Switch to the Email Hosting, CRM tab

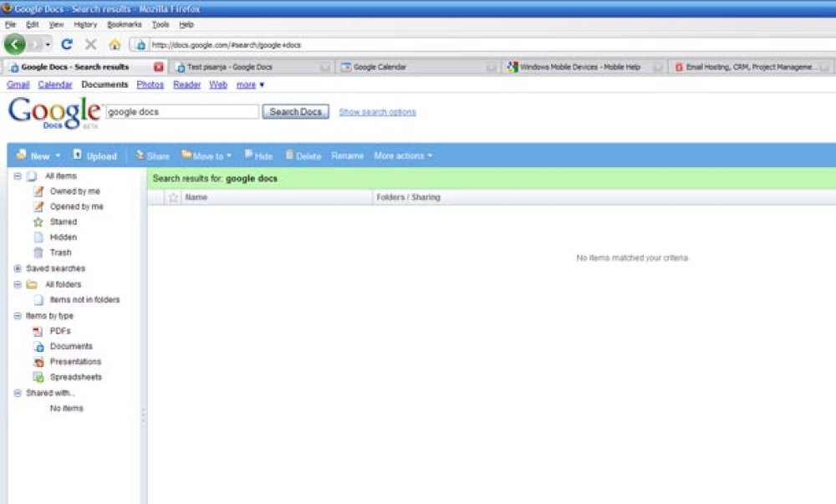(x=751, y=67)
